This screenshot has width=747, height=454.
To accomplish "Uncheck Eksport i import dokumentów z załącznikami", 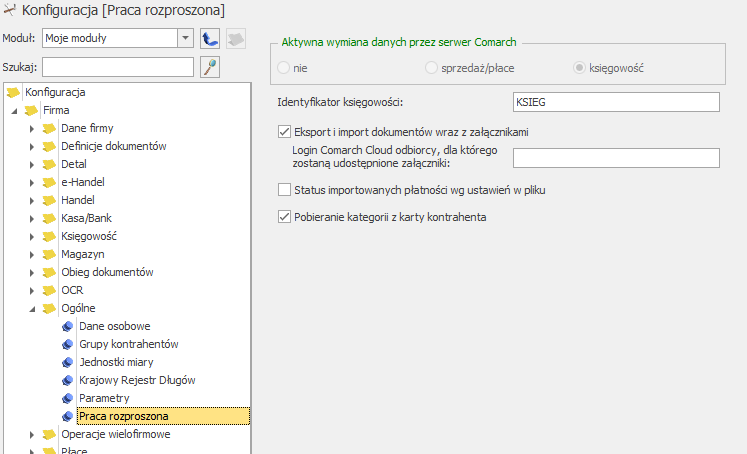I will pos(283,131).
